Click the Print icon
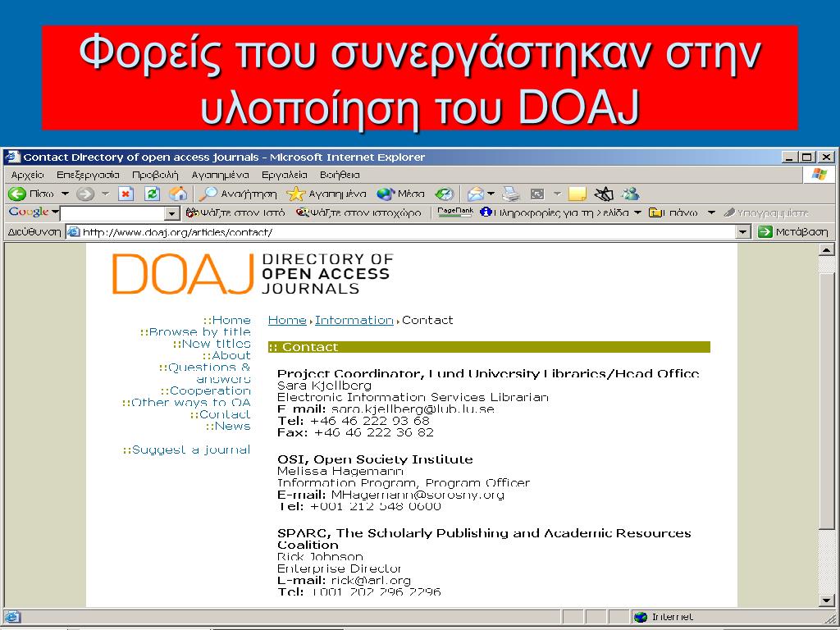 click(511, 194)
